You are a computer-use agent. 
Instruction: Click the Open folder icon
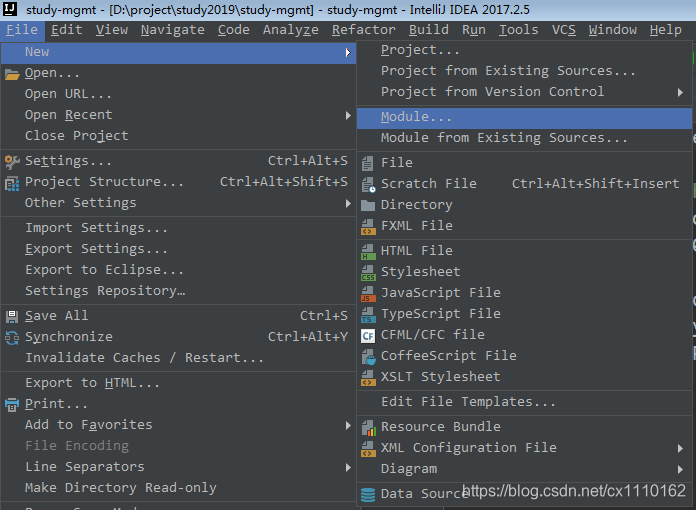[12, 74]
